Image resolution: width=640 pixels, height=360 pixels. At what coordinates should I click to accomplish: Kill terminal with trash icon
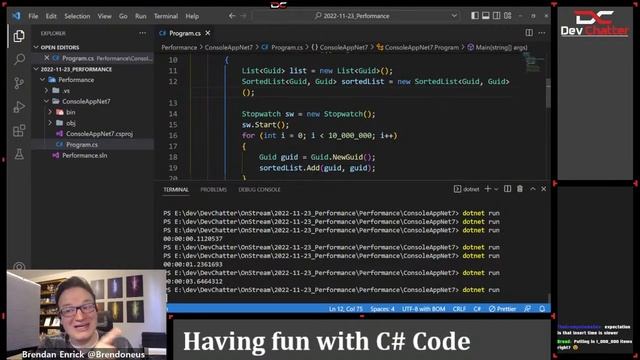pos(520,189)
